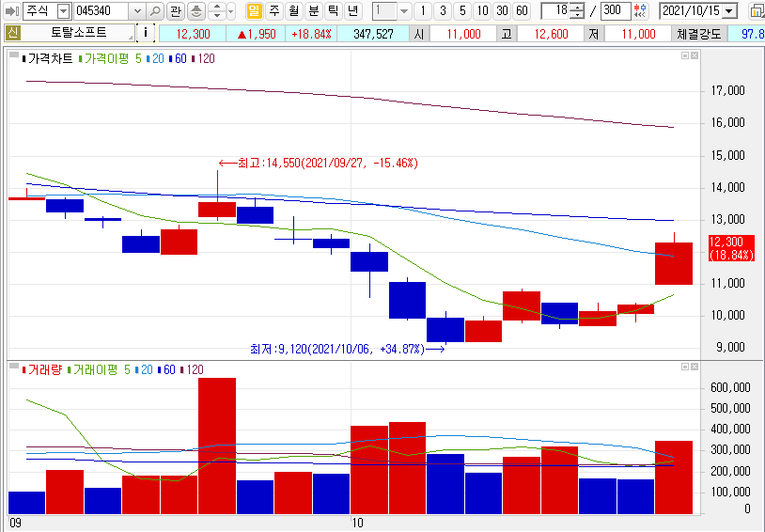765x532 pixels.
Task: Switch to 주 weekly chart period
Action: pyautogui.click(x=274, y=10)
